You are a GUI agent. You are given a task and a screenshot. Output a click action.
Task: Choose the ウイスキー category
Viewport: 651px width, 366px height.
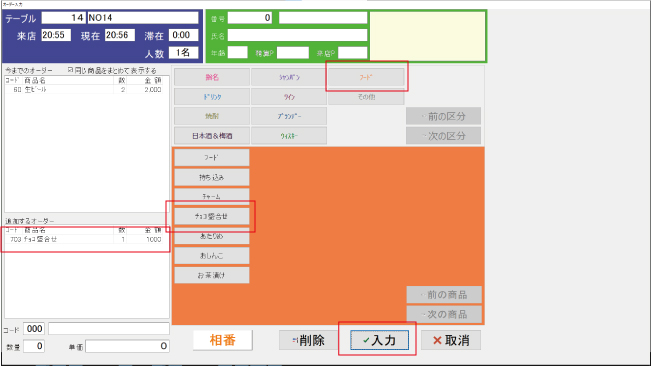pos(289,136)
